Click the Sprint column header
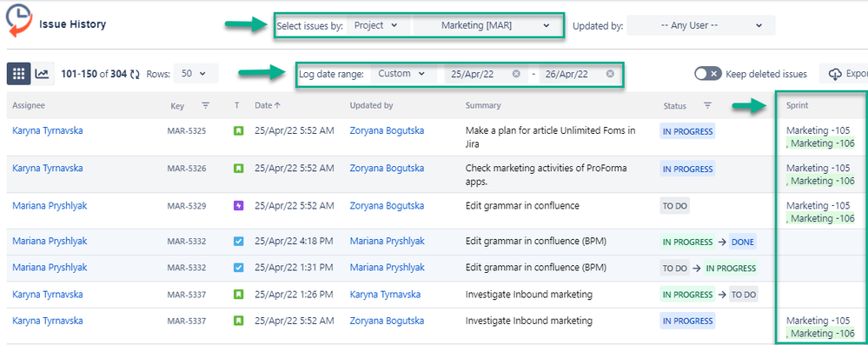The image size is (868, 345). 797,105
